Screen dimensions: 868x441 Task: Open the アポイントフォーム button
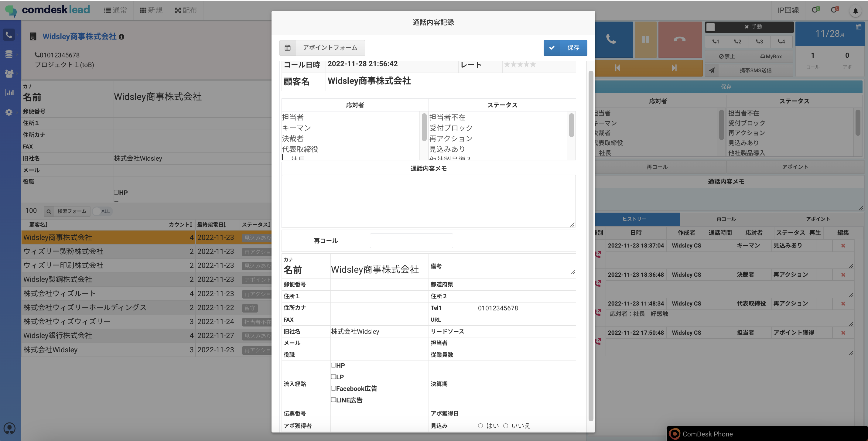tap(322, 48)
